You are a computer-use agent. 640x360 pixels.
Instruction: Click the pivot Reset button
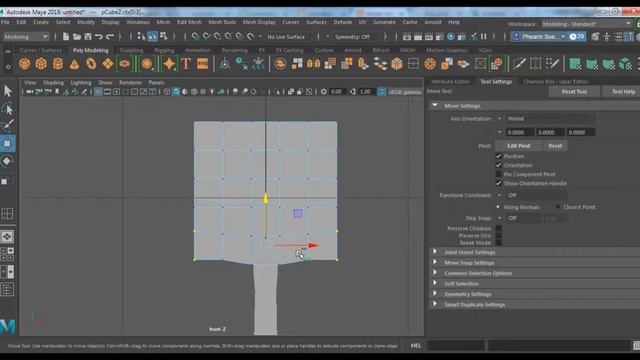(555, 146)
